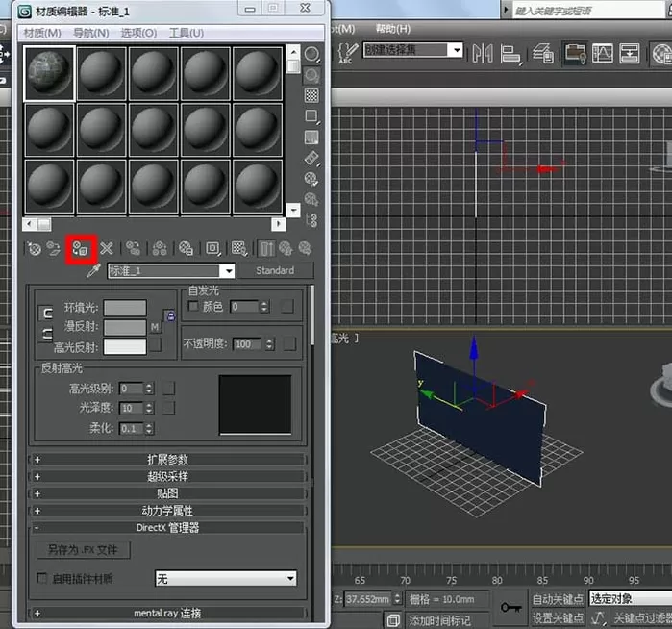Click Assign Material to Selection icon
The image size is (672, 629).
tap(81, 249)
